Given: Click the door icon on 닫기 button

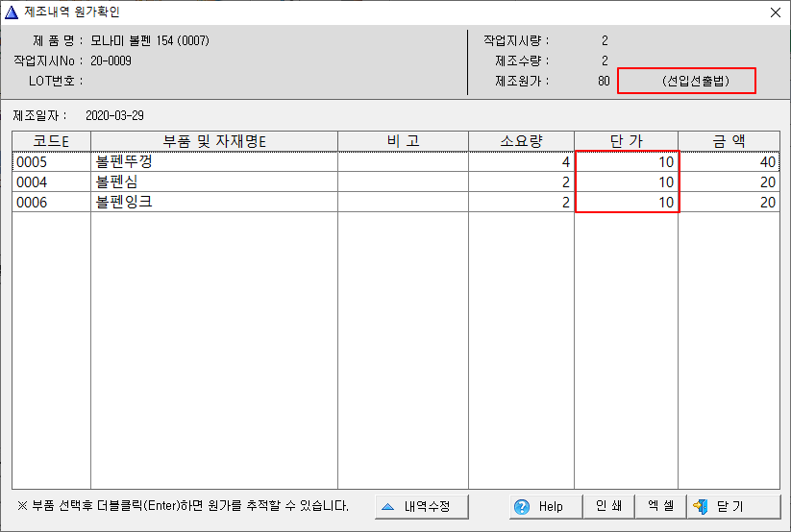Looking at the screenshot, I should tap(701, 506).
